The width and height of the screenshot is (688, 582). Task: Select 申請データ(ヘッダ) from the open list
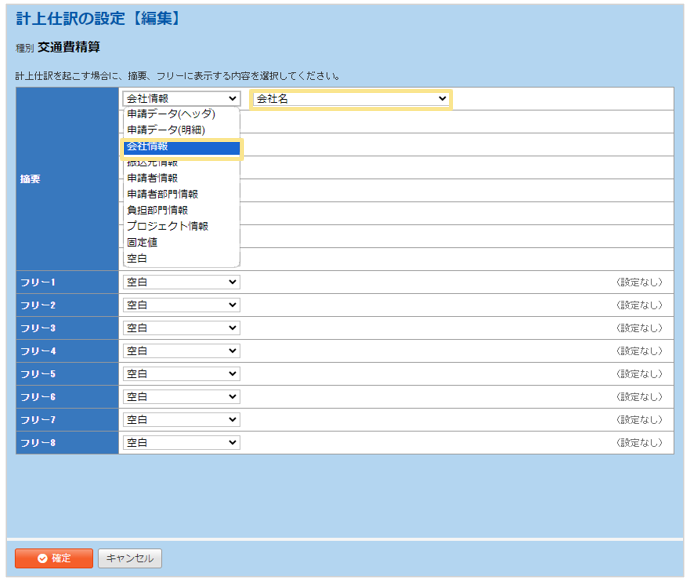click(x=170, y=114)
